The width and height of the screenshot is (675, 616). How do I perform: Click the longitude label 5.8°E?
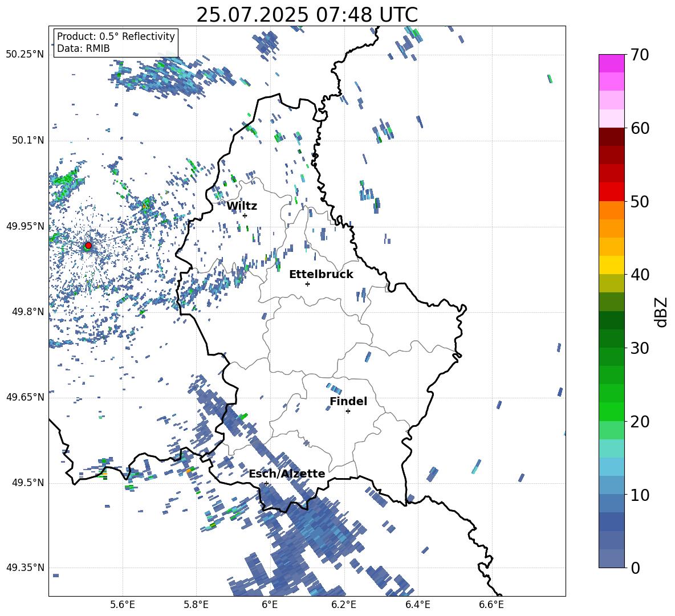196,605
